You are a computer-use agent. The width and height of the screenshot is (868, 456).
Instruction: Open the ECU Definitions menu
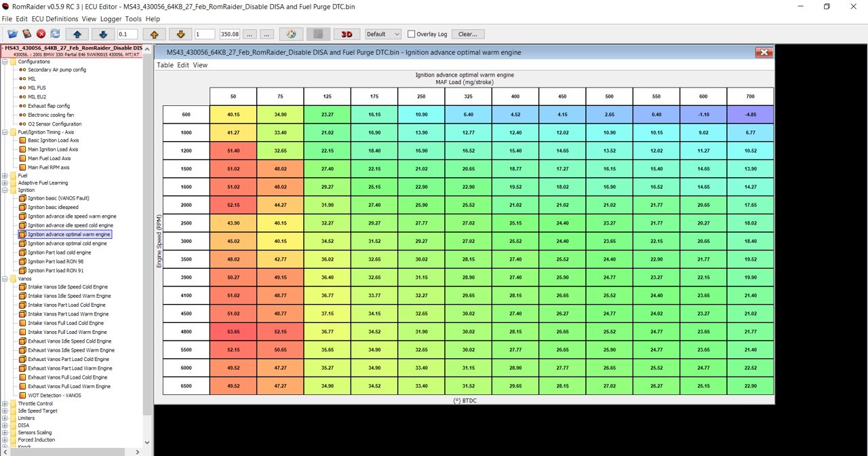55,19
